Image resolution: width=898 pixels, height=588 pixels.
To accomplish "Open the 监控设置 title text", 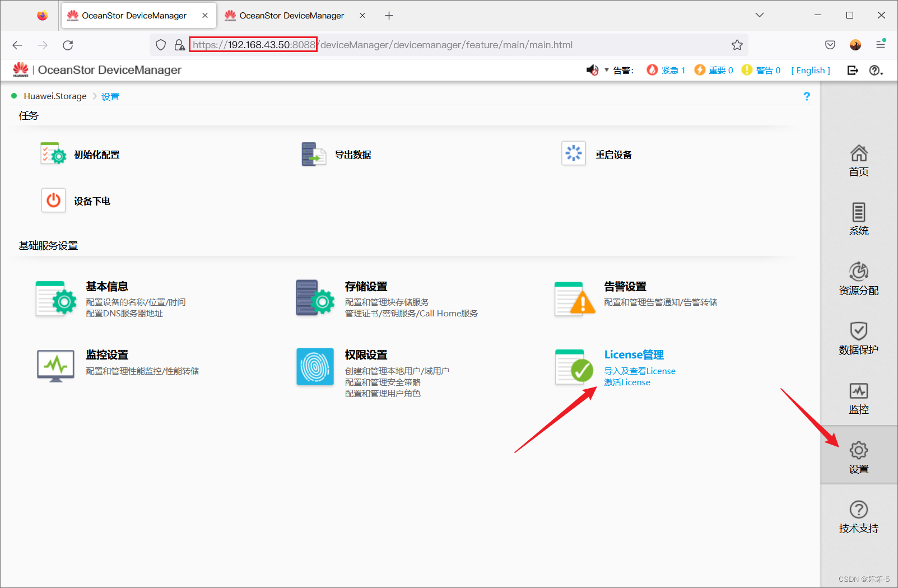I will pyautogui.click(x=107, y=354).
